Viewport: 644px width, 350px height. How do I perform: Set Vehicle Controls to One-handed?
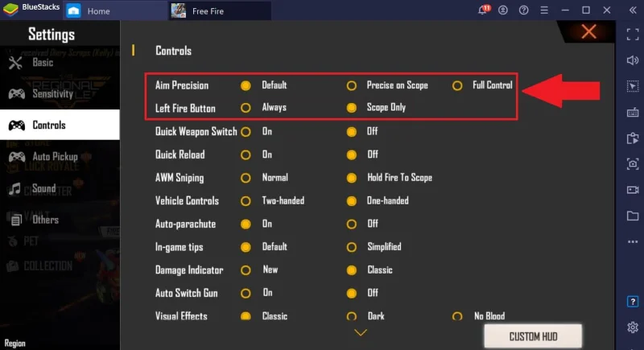[x=352, y=201]
